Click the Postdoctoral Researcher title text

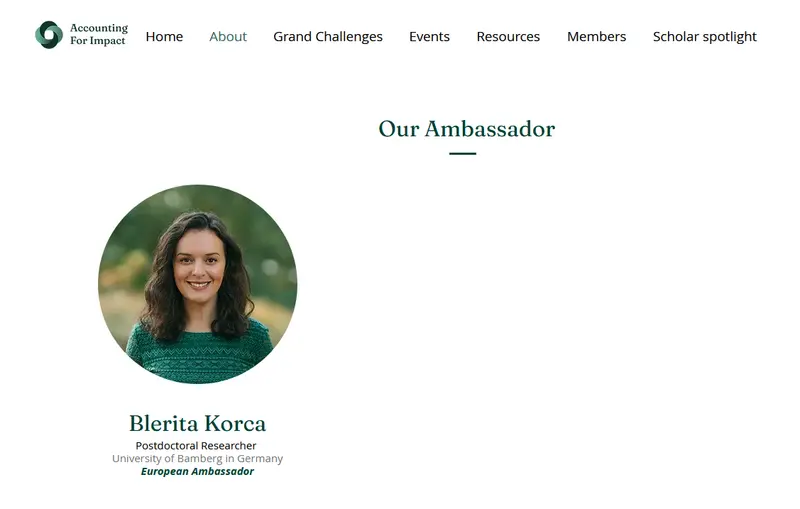point(196,446)
